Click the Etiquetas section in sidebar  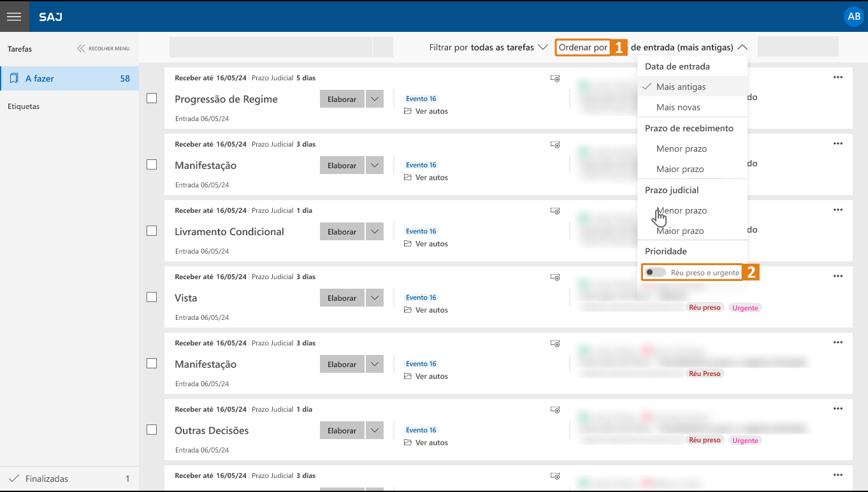[24, 106]
